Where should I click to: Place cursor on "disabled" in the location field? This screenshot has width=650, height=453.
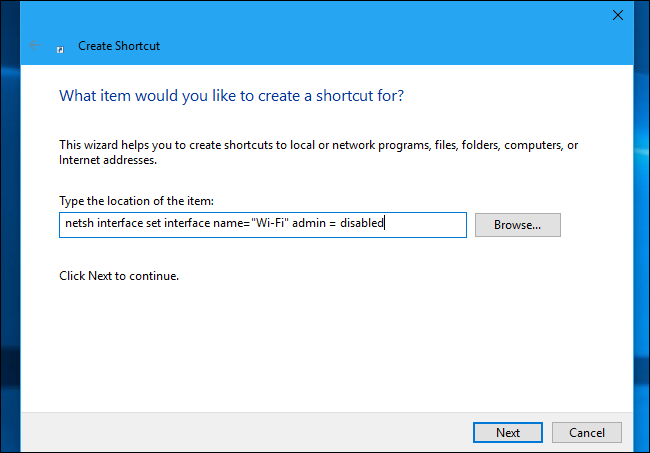click(x=362, y=225)
